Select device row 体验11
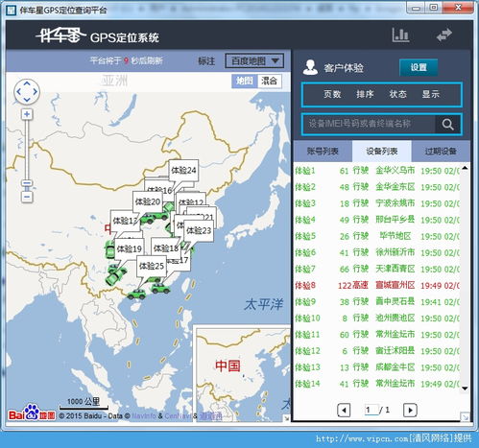Viewport: 479px width, 448px height. tap(377, 335)
